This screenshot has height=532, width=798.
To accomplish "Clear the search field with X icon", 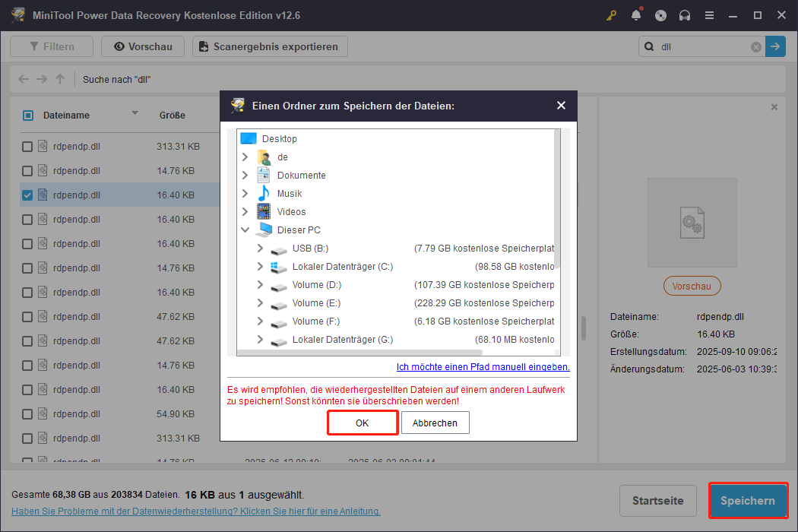I will point(756,46).
